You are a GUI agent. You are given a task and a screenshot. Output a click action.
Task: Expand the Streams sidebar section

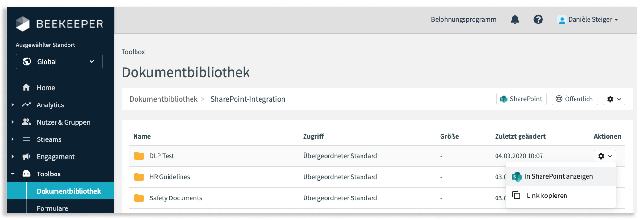pos(13,139)
